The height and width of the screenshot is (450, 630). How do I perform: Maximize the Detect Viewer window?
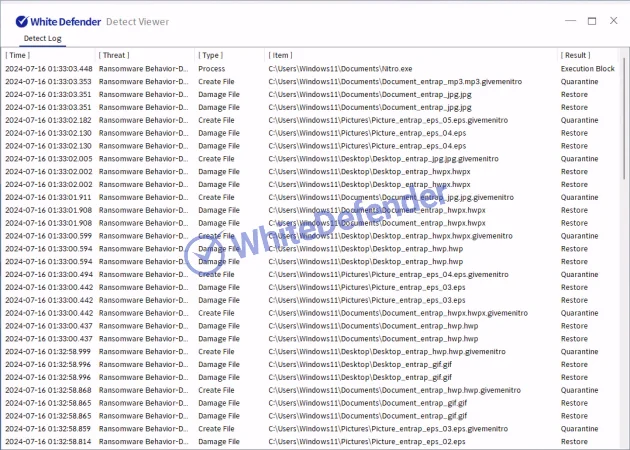[x=591, y=20]
